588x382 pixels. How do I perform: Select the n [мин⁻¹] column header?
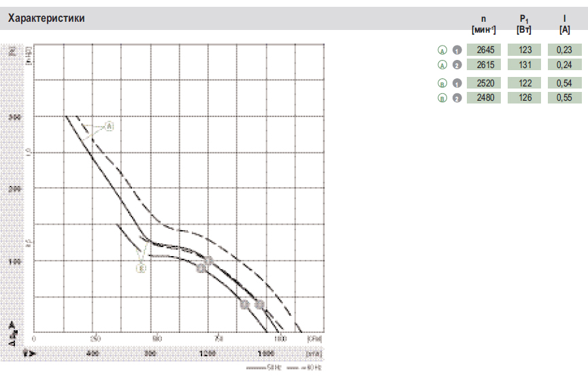click(483, 25)
